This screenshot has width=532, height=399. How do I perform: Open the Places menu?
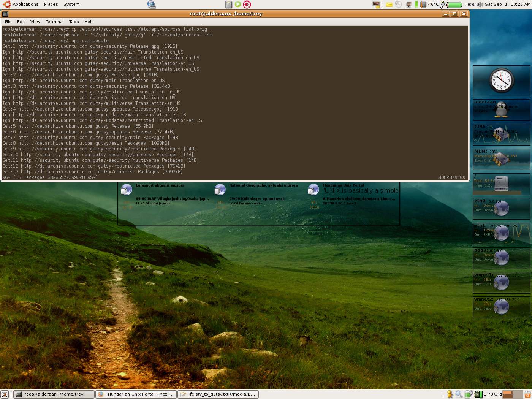pos(51,4)
